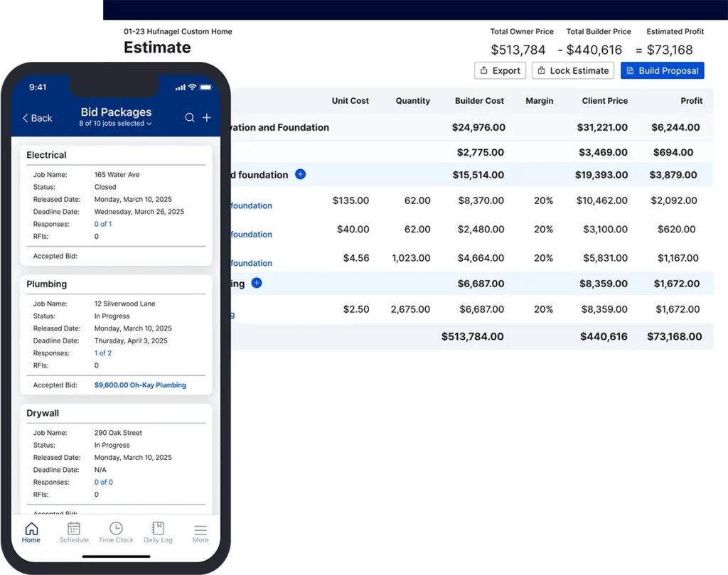Click the Build Proposal button
The width and height of the screenshot is (728, 575).
tap(662, 70)
